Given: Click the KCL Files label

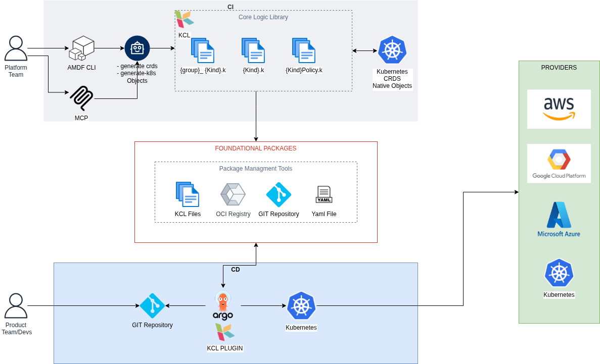Looking at the screenshot, I should pos(188,214).
